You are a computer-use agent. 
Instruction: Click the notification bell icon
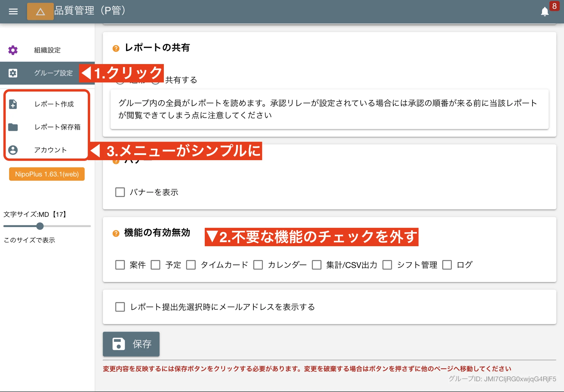coord(545,12)
